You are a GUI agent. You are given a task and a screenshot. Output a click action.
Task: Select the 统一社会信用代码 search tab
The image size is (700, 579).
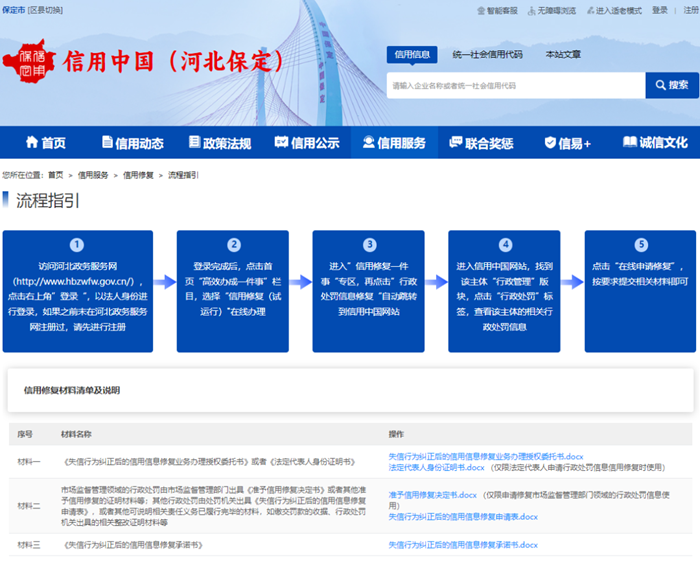487,54
